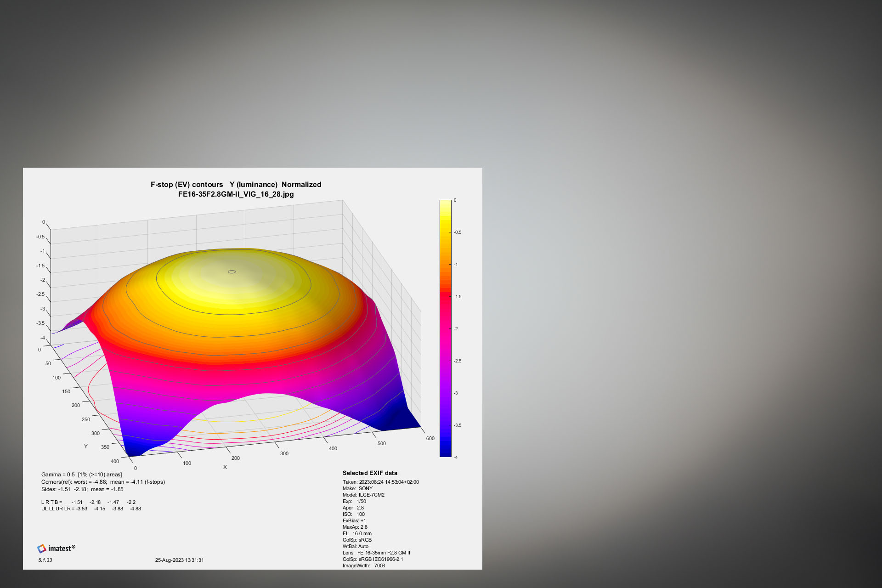Click the 'ImageWidth: 7008' entry
Screen dimensions: 882x588
click(363, 566)
